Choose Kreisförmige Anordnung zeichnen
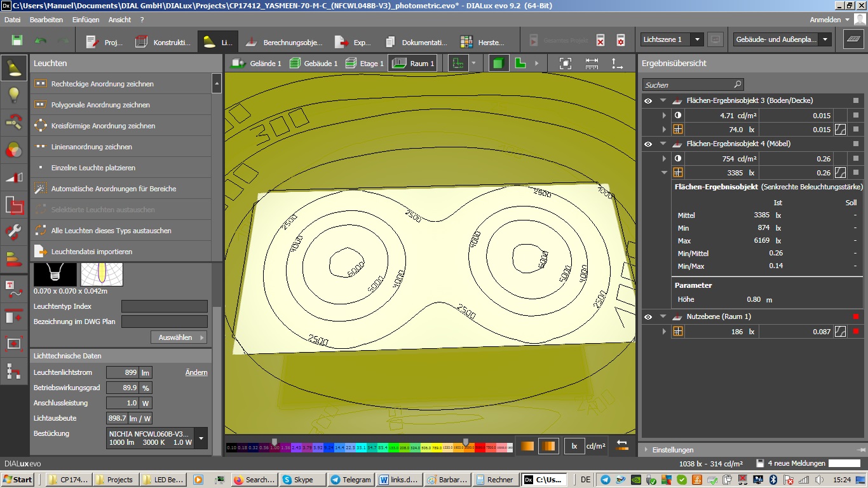 (121, 126)
